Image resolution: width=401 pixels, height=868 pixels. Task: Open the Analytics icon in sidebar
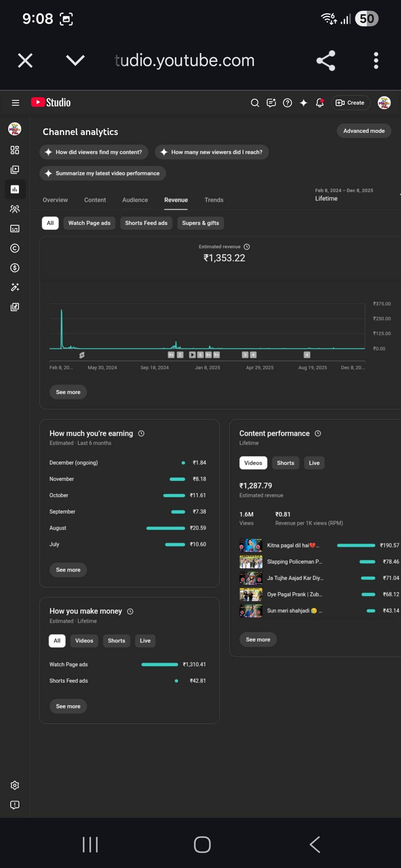[15, 190]
